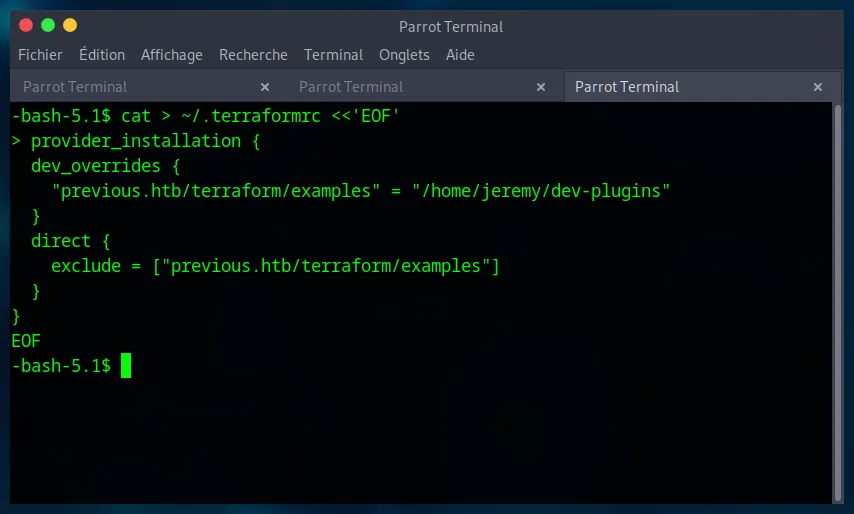Close the active third terminal tab
Image resolution: width=854 pixels, height=514 pixels.
click(818, 87)
